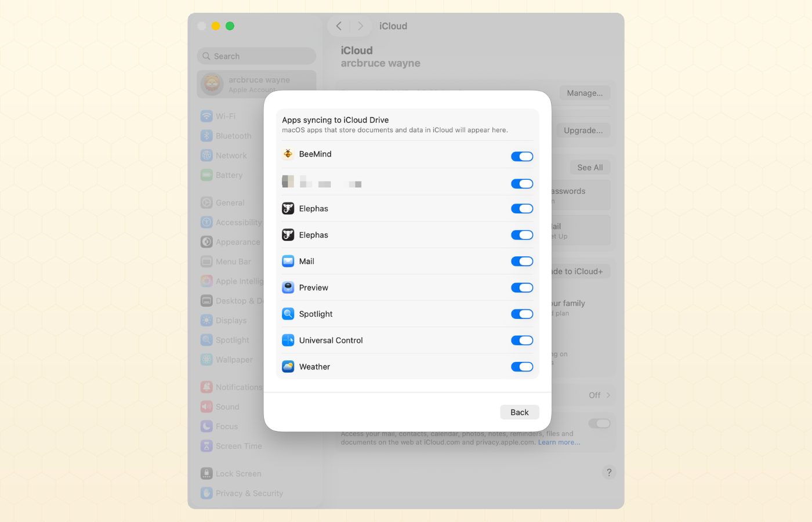Click the Back button in the dialog
Screen dimensions: 812x522
click(x=520, y=412)
